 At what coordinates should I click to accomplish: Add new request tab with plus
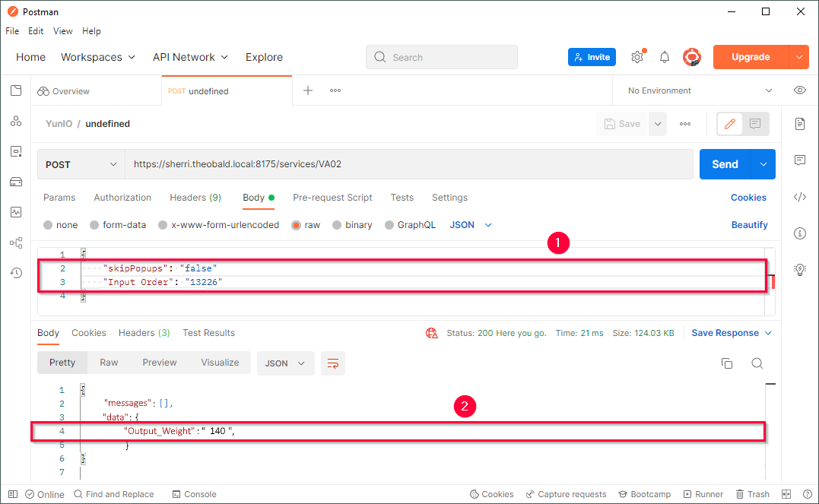coord(308,90)
